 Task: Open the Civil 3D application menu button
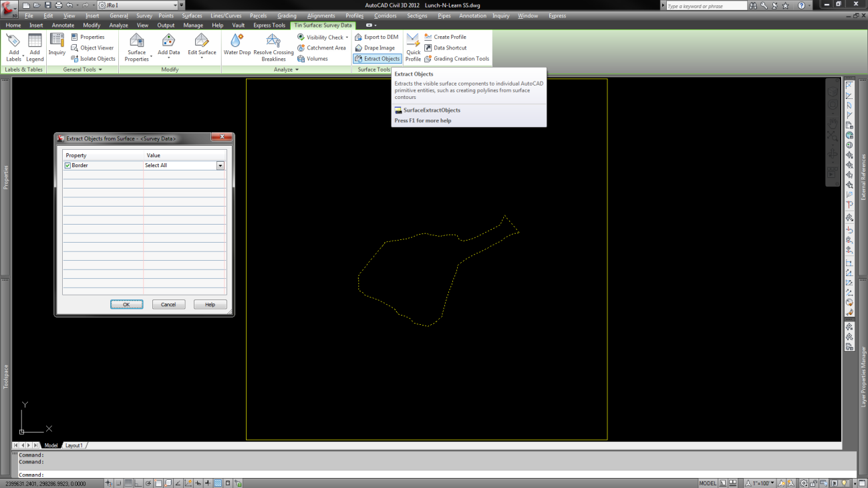point(8,8)
